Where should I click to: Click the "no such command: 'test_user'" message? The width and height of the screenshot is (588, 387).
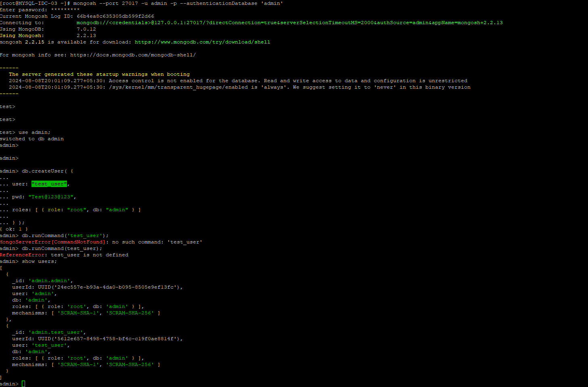click(x=157, y=242)
